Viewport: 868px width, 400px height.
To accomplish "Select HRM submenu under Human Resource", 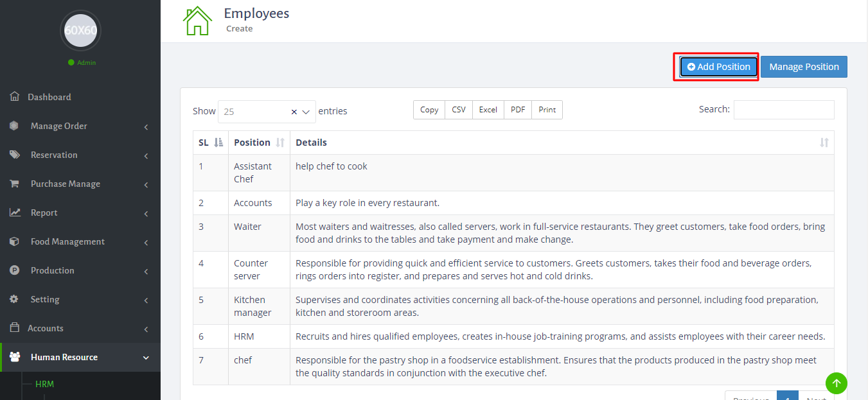I will [x=44, y=384].
